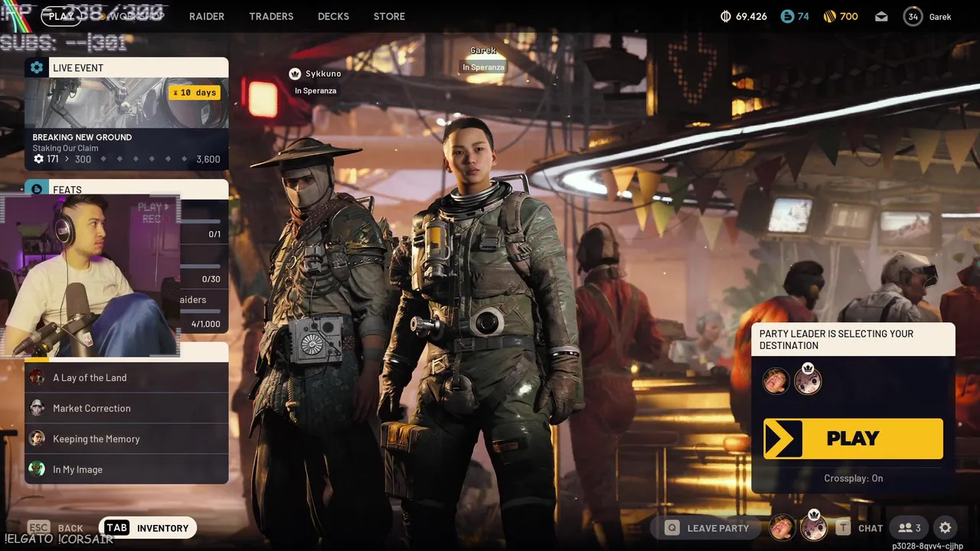The width and height of the screenshot is (980, 551).
Task: Click the In My Image green portrait icon
Action: point(37,469)
